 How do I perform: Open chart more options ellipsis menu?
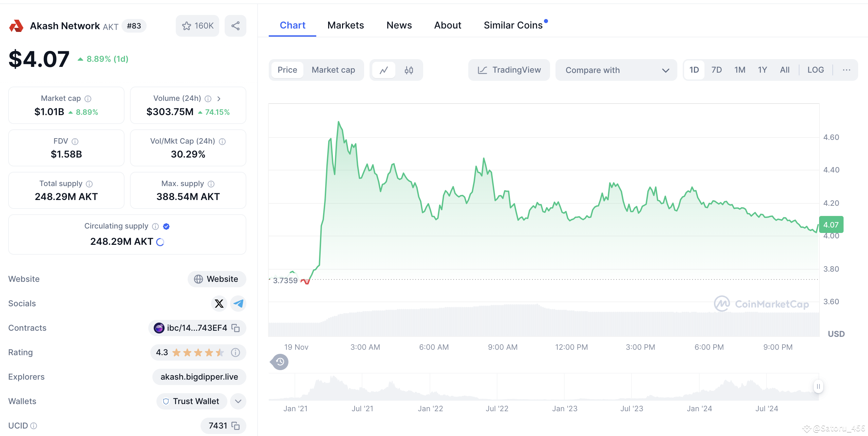coord(846,70)
